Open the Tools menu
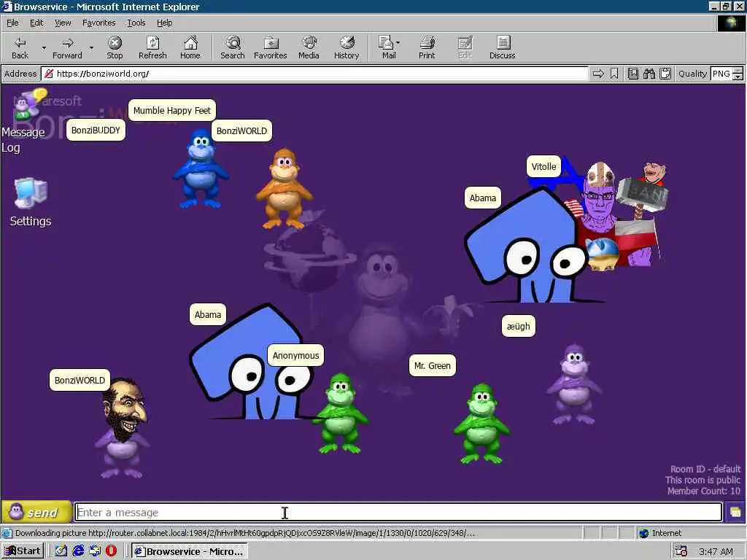Image resolution: width=747 pixels, height=560 pixels. tap(136, 23)
